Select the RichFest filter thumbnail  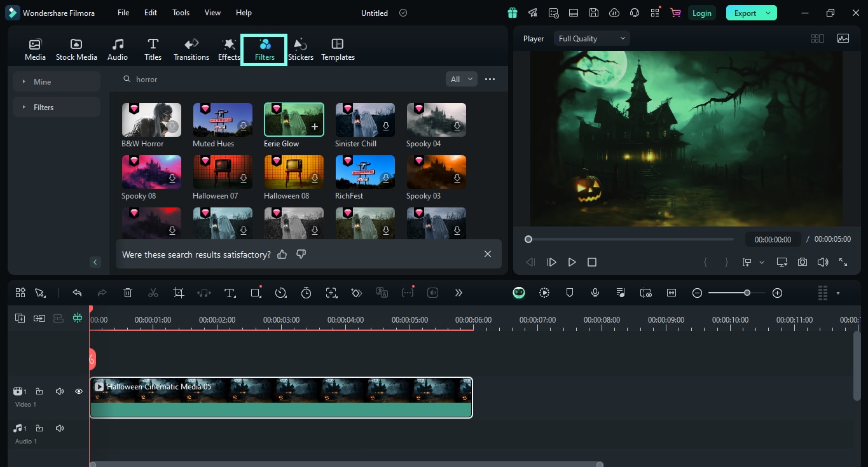click(365, 172)
